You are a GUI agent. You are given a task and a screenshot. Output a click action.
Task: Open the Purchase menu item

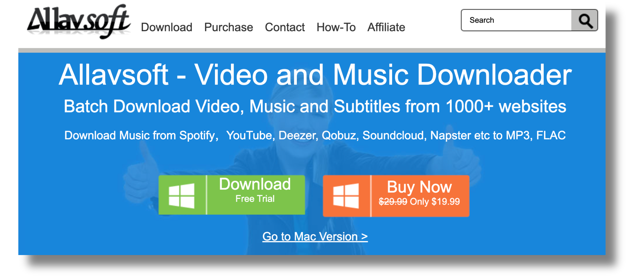[x=229, y=27]
